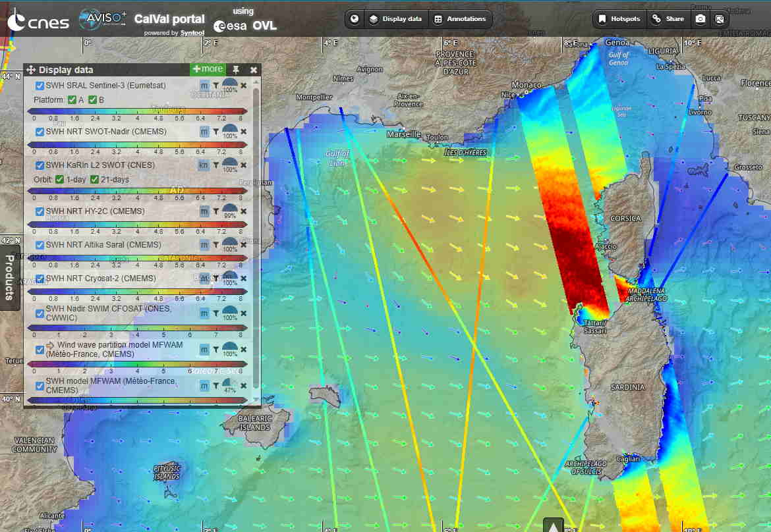The height and width of the screenshot is (532, 771).
Task: Uncheck SWH KaRIn L2 SWOT layer
Action: 40,165
